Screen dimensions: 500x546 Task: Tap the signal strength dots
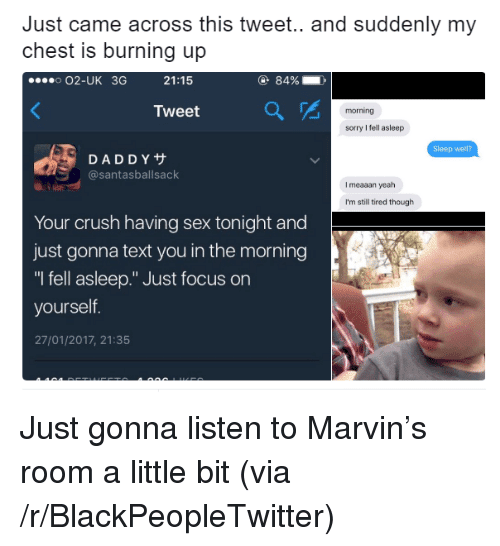point(45,81)
